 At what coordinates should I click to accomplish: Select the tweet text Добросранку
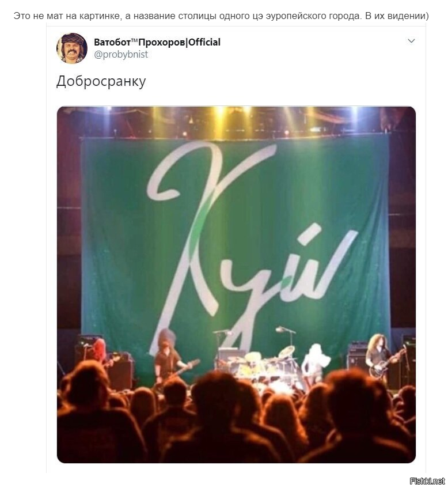point(101,82)
